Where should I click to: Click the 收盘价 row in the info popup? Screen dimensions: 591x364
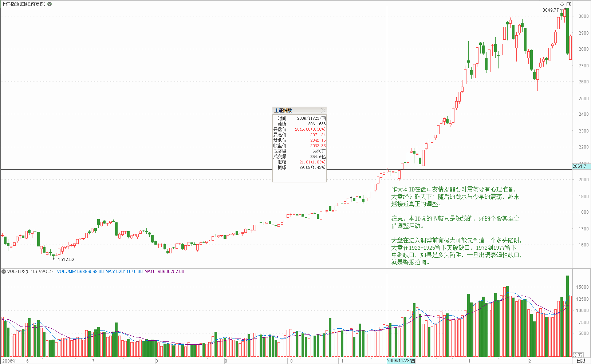click(x=299, y=146)
